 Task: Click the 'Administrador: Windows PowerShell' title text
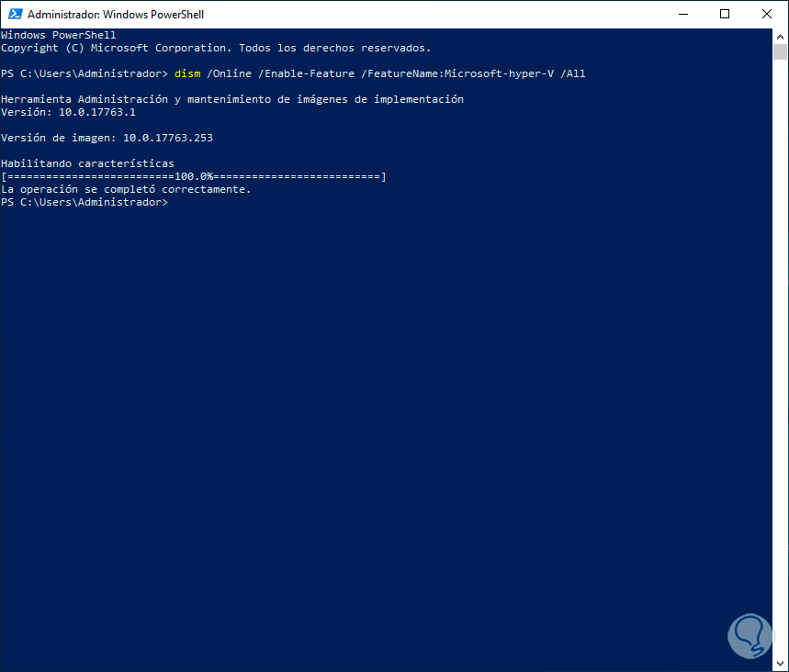[x=115, y=15]
